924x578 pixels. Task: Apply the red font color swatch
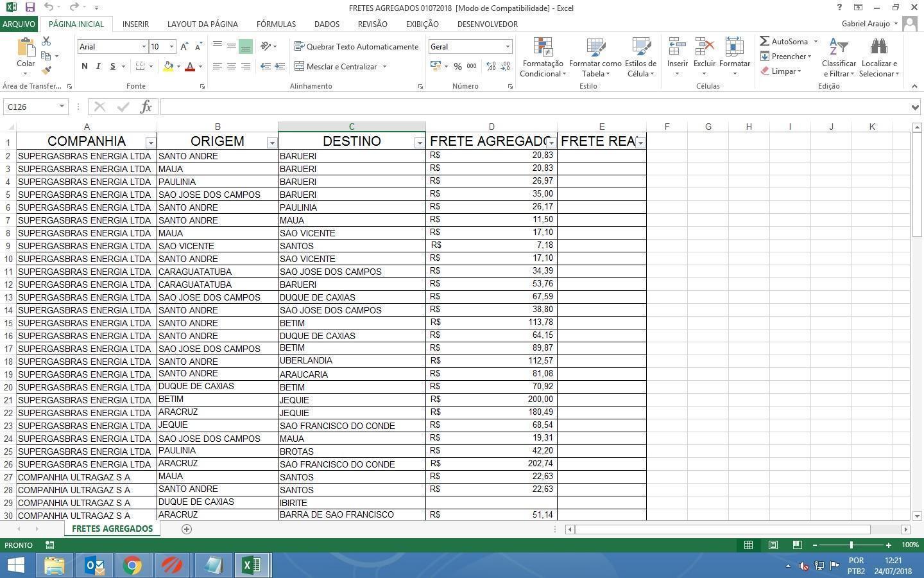click(190, 66)
